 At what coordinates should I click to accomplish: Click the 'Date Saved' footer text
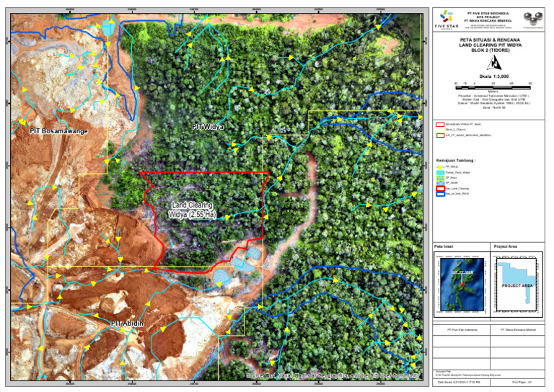[x=459, y=382]
